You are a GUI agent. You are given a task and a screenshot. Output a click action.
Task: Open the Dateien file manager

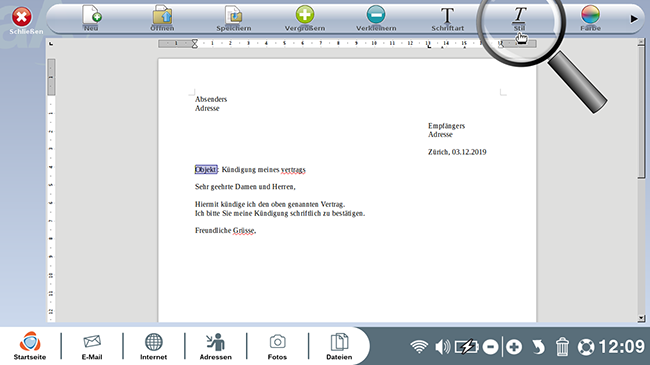click(x=339, y=346)
